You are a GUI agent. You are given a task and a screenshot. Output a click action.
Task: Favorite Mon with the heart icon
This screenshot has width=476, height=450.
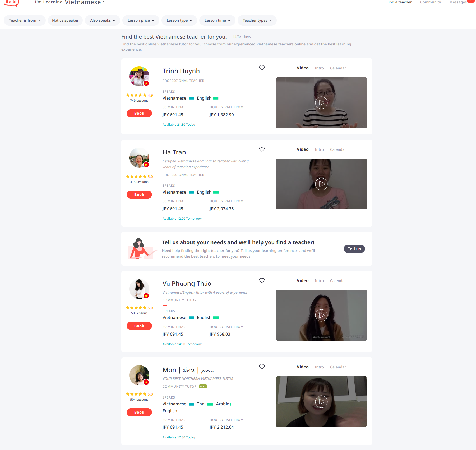pos(262,367)
